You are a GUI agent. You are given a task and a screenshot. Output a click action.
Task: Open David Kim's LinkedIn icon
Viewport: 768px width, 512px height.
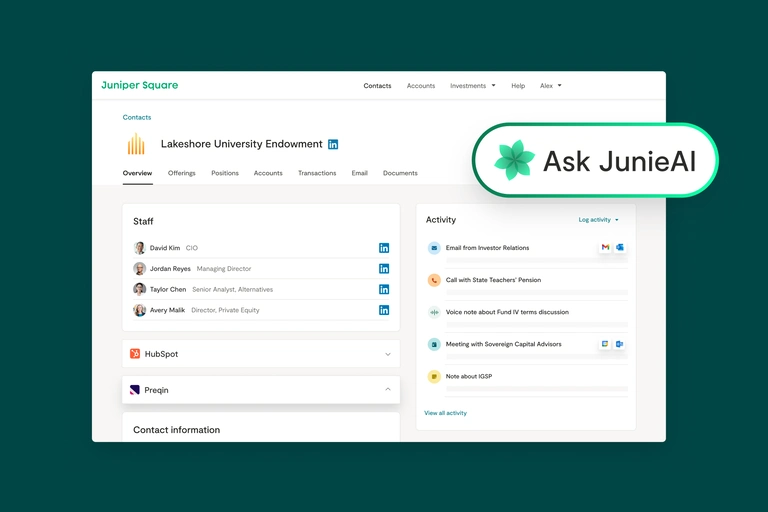pyautogui.click(x=384, y=248)
